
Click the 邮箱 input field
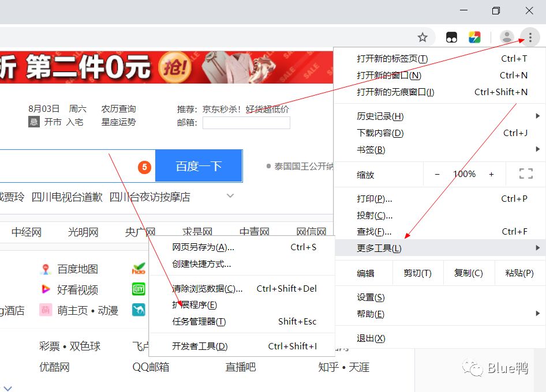(246, 122)
